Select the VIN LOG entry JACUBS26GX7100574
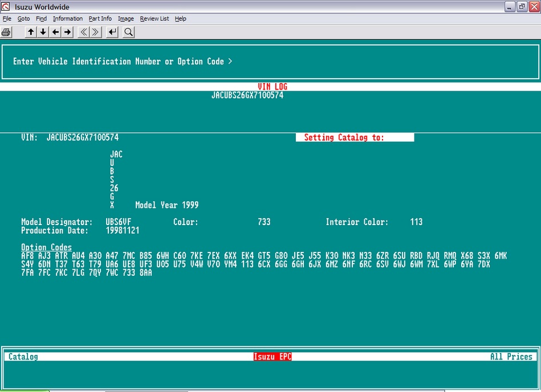Screen dimensions: 541x392 [247, 95]
